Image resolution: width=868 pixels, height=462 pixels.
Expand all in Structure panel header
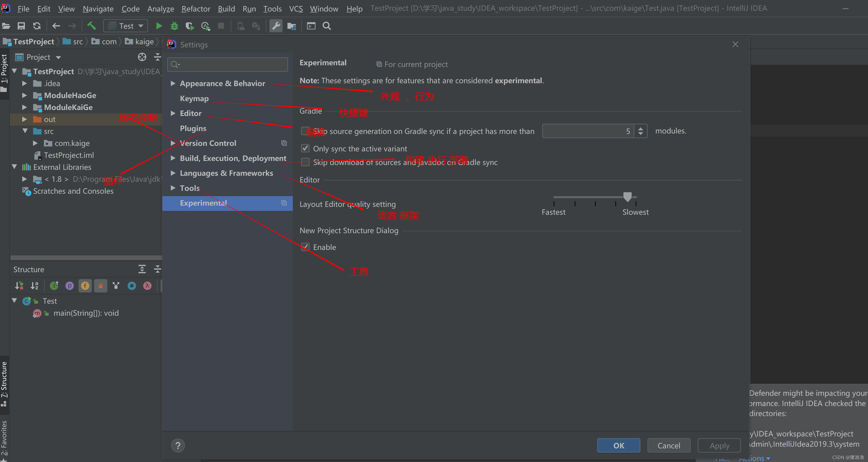pyautogui.click(x=142, y=269)
